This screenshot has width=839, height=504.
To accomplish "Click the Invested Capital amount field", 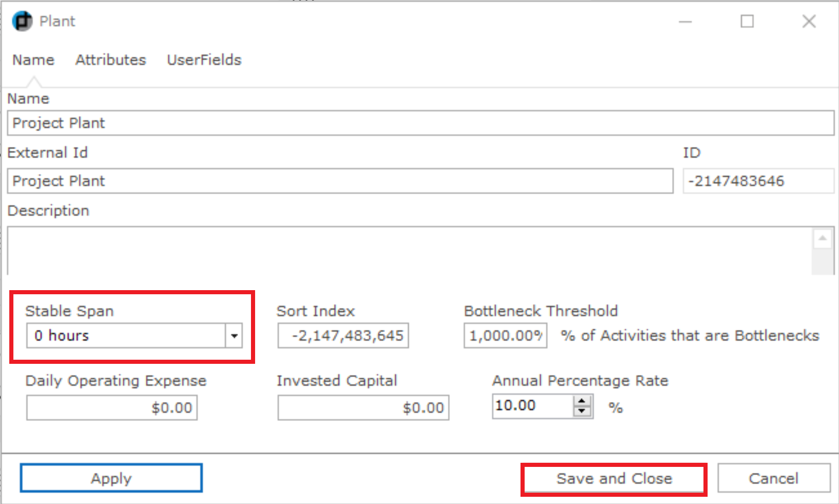I will [363, 408].
